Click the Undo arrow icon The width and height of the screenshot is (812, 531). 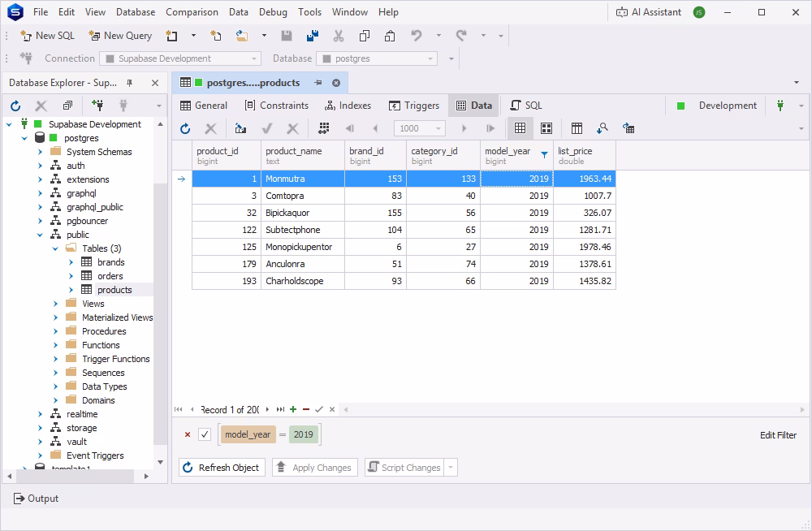coord(417,36)
